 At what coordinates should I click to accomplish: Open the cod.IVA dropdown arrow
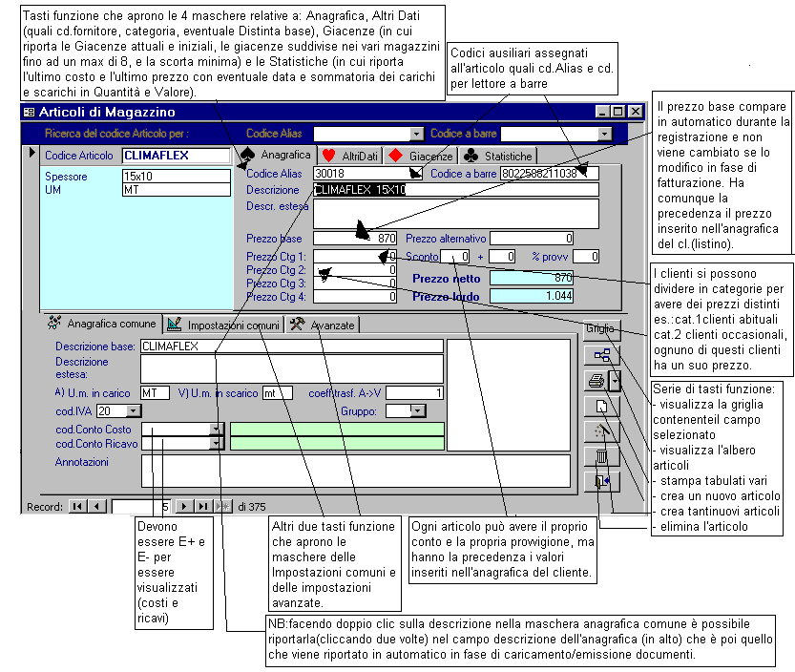click(x=134, y=410)
